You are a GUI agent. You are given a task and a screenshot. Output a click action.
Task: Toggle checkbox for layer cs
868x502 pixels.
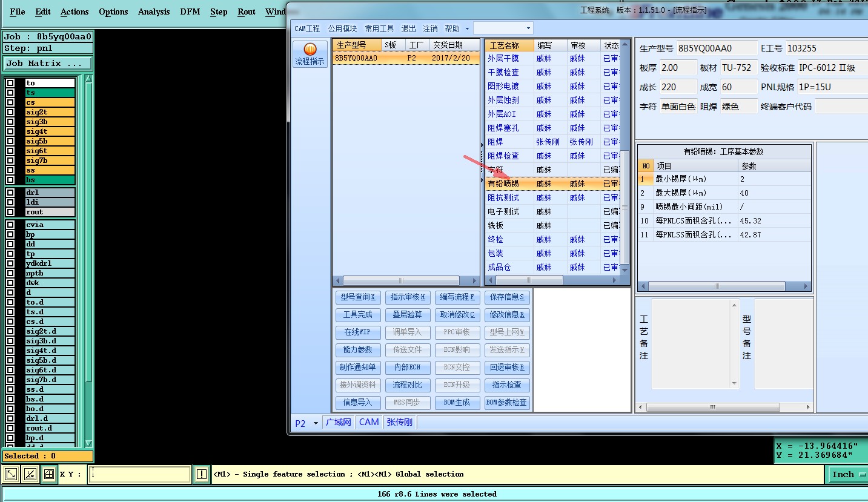(x=10, y=102)
